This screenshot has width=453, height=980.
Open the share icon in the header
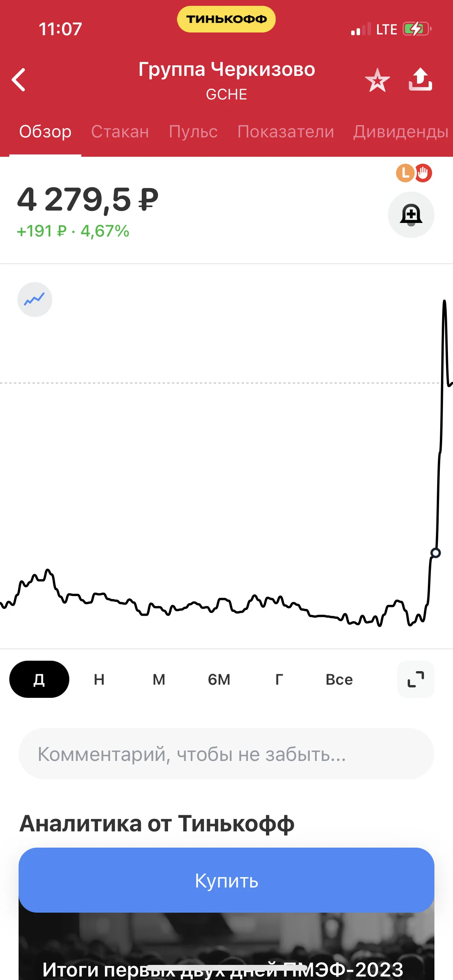click(420, 79)
